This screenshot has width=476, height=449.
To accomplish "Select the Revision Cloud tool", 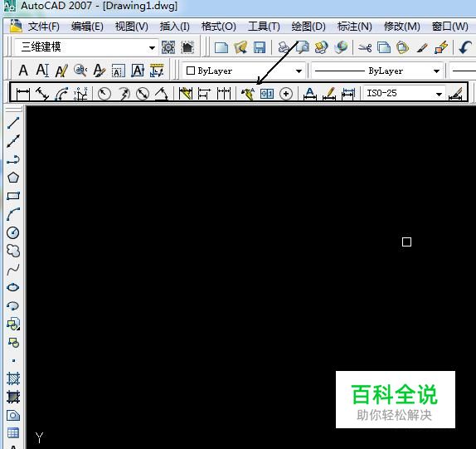I will click(x=13, y=251).
